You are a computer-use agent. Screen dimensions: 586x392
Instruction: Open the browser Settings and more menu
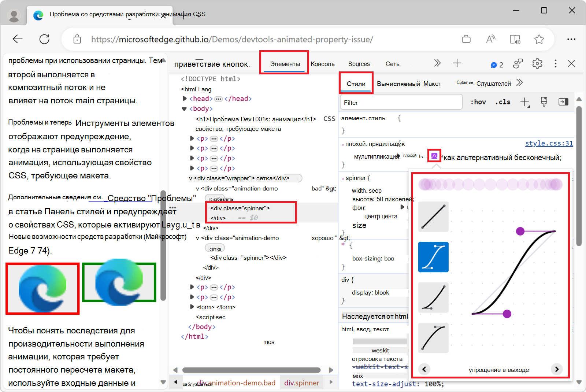(571, 39)
